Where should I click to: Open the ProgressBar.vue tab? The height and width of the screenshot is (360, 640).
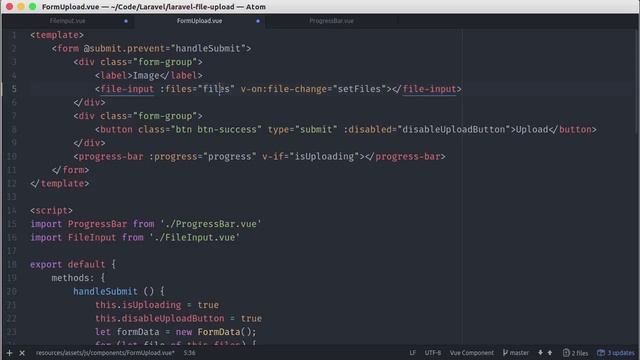click(331, 21)
